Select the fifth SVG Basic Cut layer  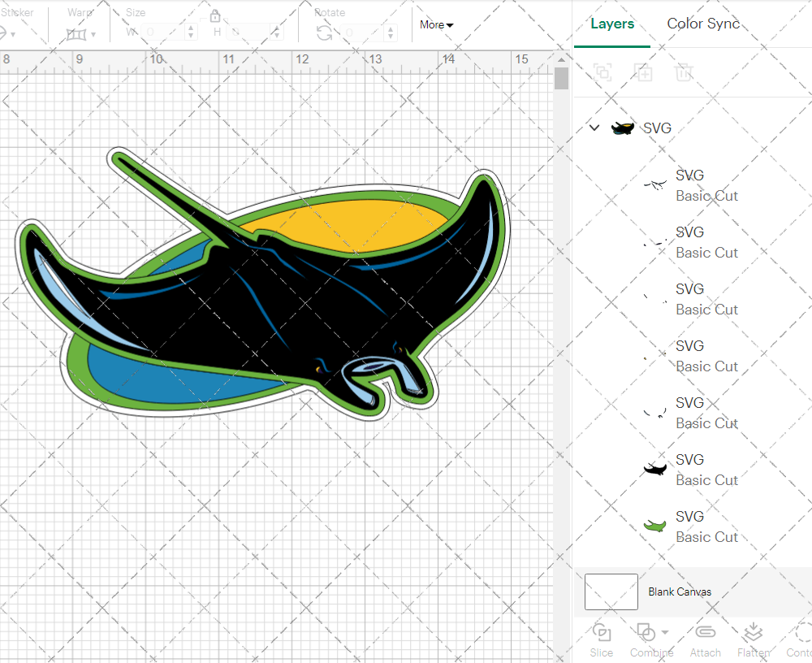pyautogui.click(x=693, y=413)
